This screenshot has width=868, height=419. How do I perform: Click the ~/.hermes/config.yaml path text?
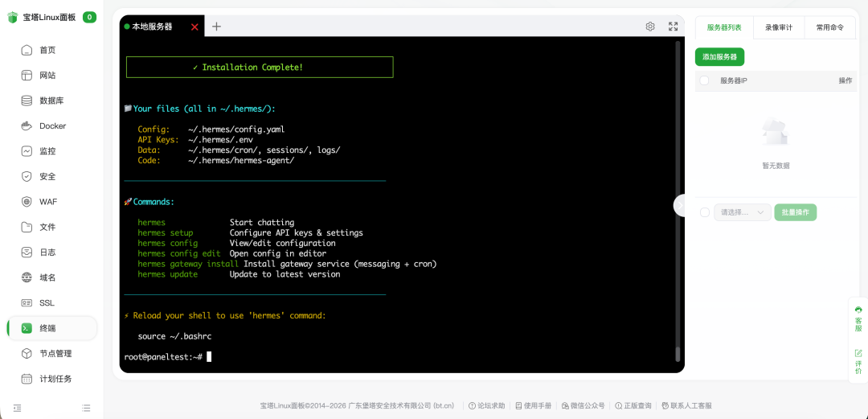[x=236, y=129]
